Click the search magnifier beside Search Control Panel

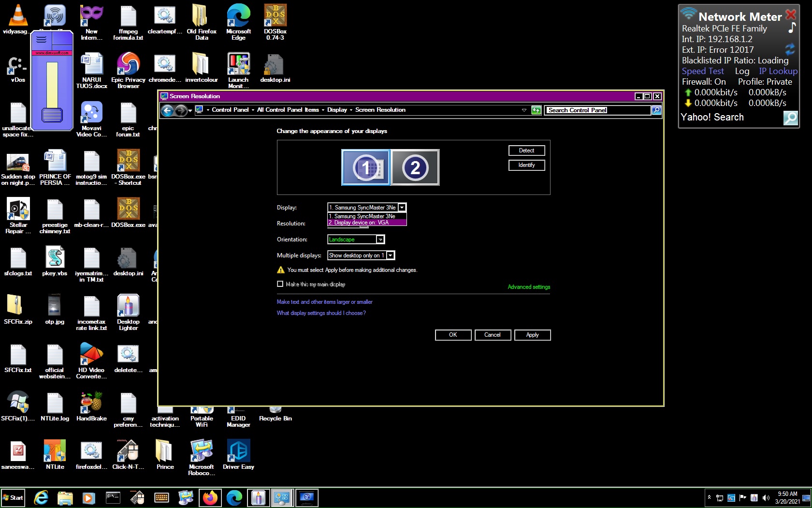click(x=656, y=110)
